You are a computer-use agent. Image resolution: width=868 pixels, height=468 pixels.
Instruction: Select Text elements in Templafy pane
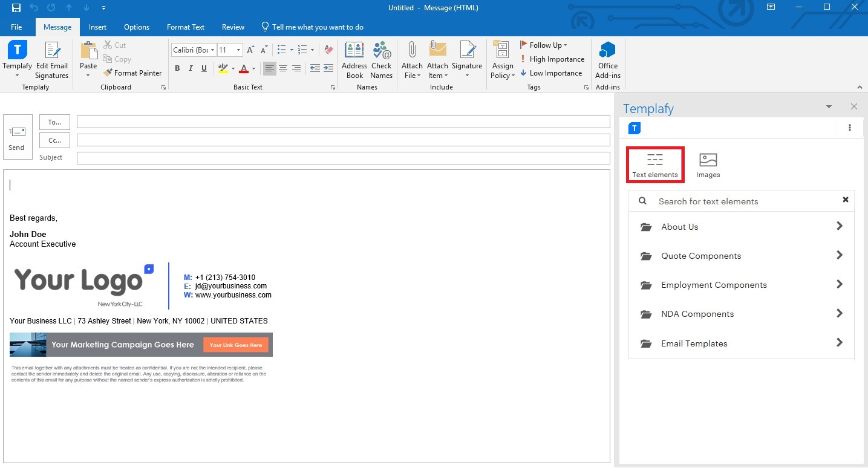(x=655, y=165)
